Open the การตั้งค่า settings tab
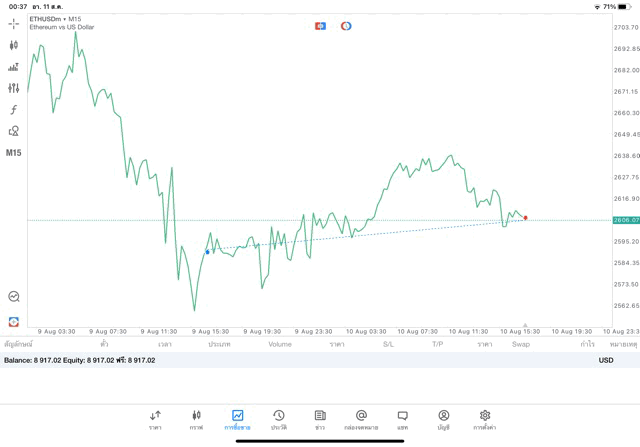The image size is (640, 447). [485, 419]
